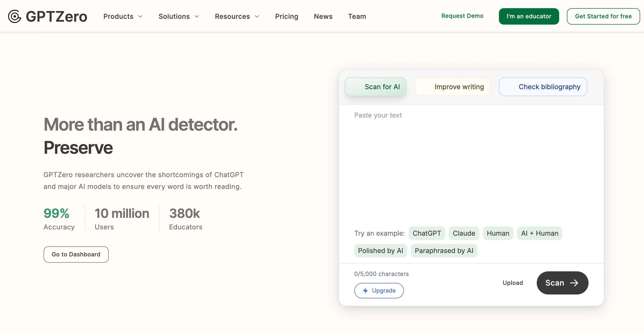Open the News page
The image size is (644, 334).
[323, 16]
